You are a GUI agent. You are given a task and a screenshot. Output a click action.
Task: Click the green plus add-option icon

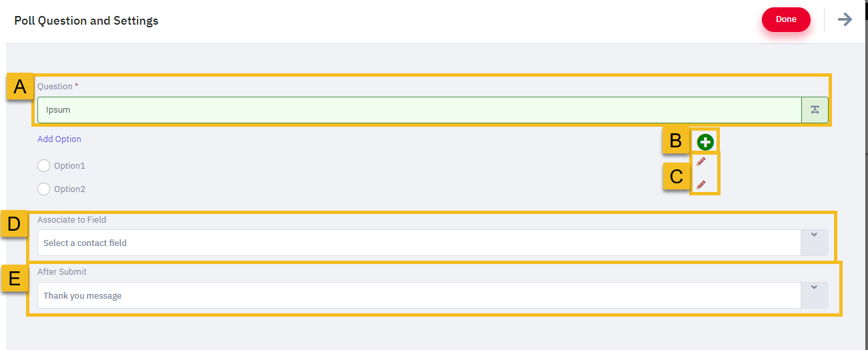(x=705, y=141)
